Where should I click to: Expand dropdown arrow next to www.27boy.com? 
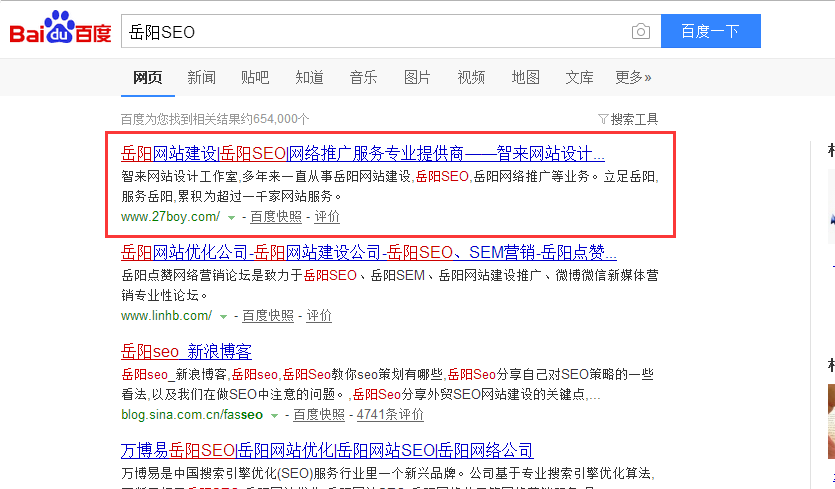[x=232, y=217]
